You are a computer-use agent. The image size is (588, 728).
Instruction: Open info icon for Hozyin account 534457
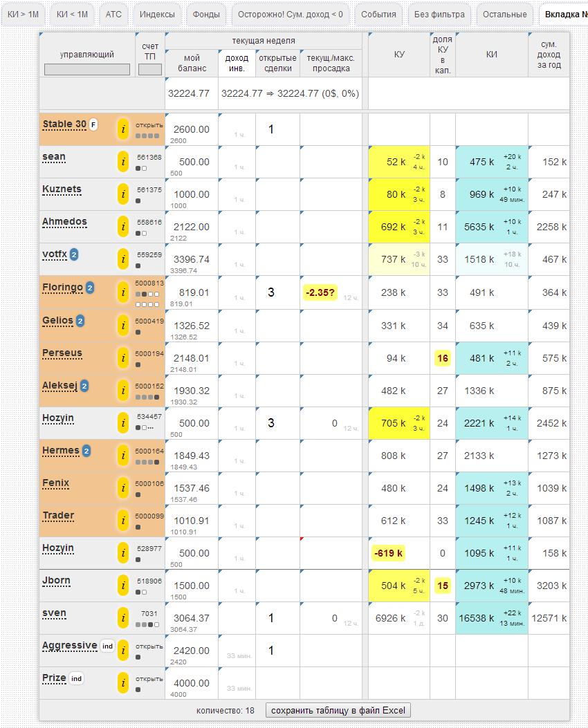[123, 423]
